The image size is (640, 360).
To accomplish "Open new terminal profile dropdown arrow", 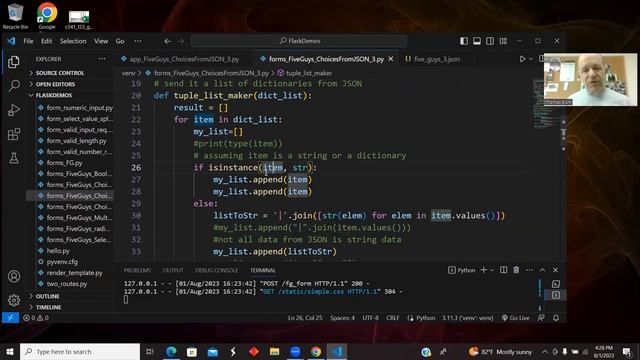I will point(492,270).
